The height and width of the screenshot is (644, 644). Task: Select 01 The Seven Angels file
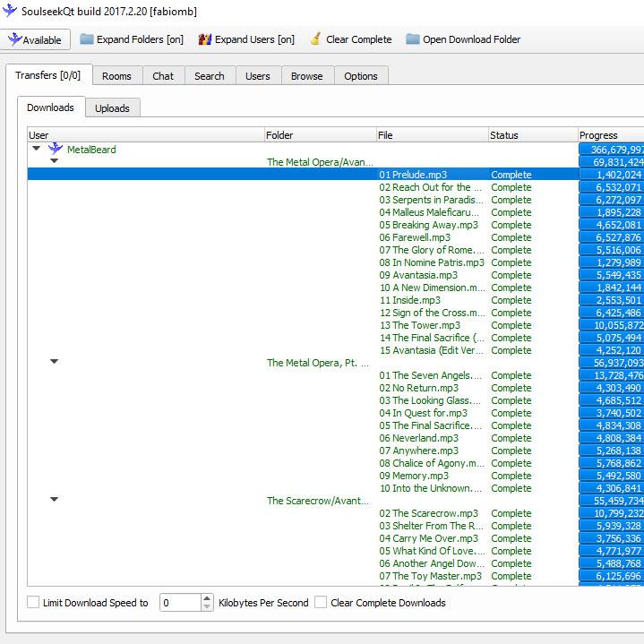tap(431, 375)
